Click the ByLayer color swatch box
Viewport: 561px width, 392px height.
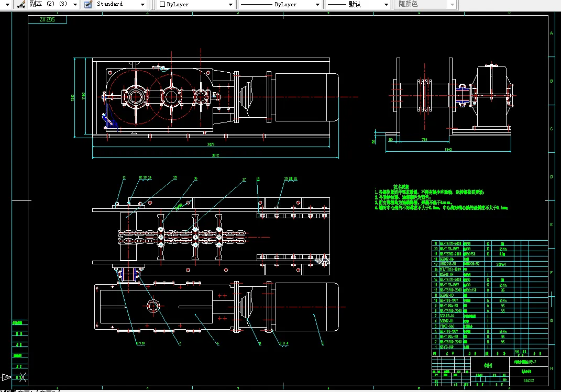pos(162,4)
